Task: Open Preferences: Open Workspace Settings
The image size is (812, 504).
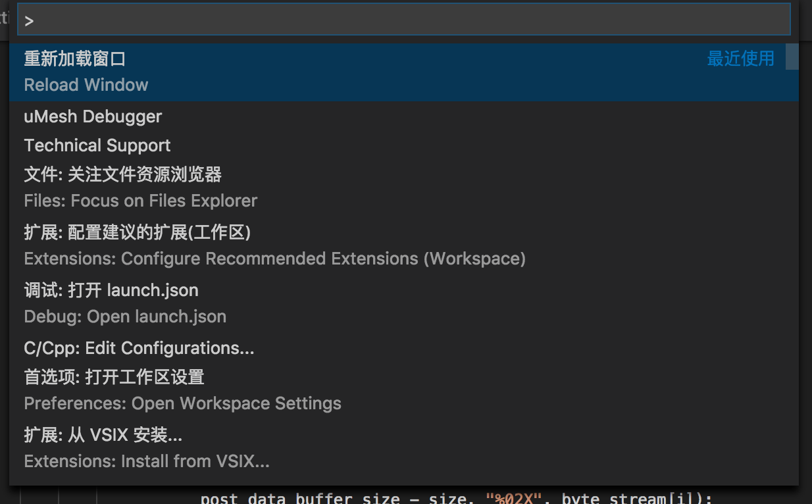Action: (x=404, y=390)
